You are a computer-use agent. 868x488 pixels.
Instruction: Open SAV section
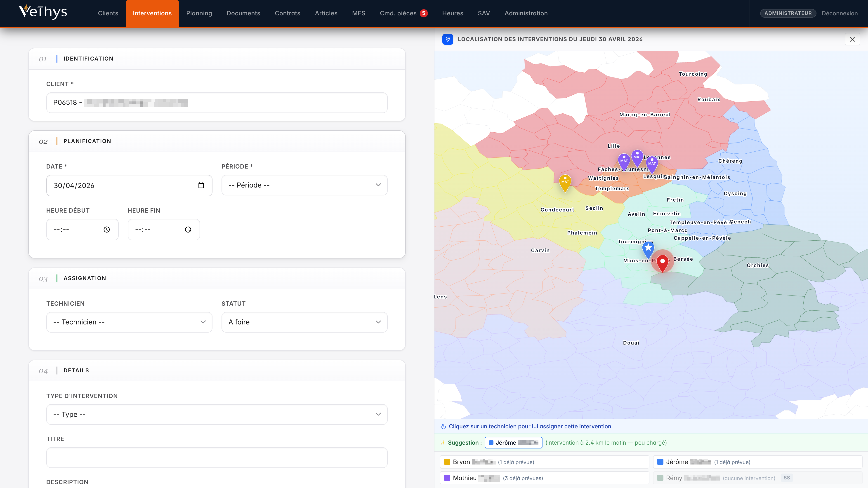(484, 13)
